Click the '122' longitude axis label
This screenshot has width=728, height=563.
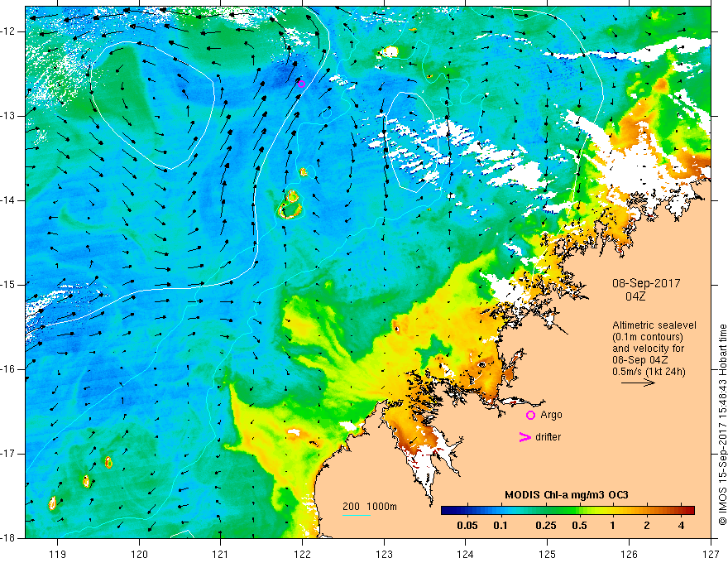[302, 554]
